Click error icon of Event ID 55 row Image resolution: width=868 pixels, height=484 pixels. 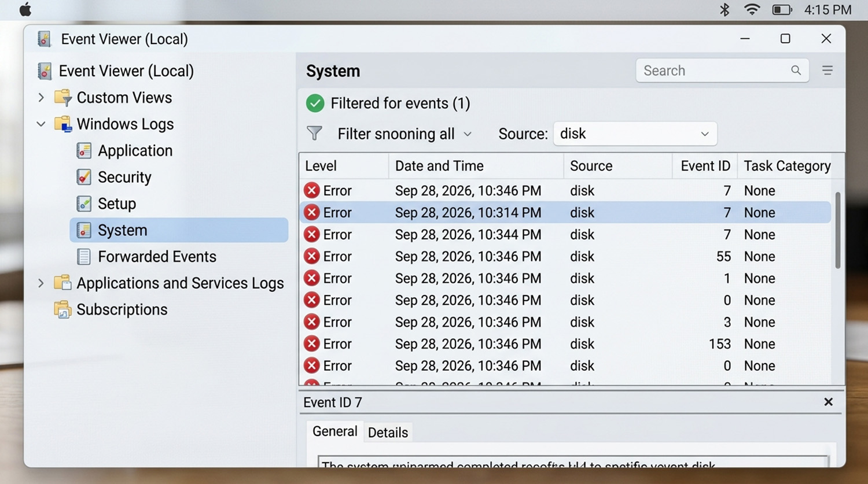tap(312, 256)
